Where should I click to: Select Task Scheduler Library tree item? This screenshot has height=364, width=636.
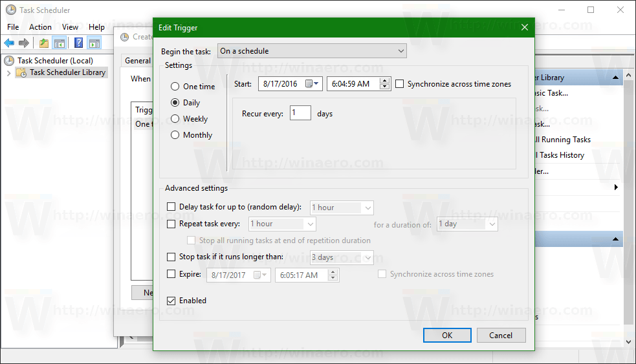67,72
